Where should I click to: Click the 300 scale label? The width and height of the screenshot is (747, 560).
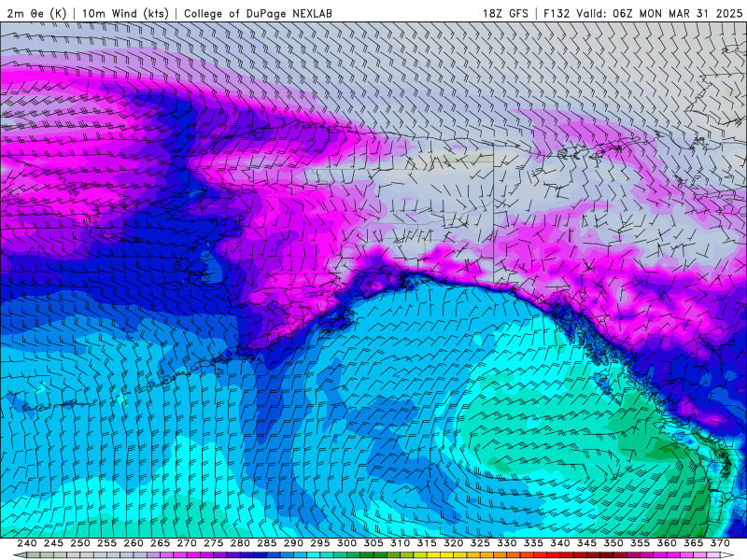click(x=346, y=543)
